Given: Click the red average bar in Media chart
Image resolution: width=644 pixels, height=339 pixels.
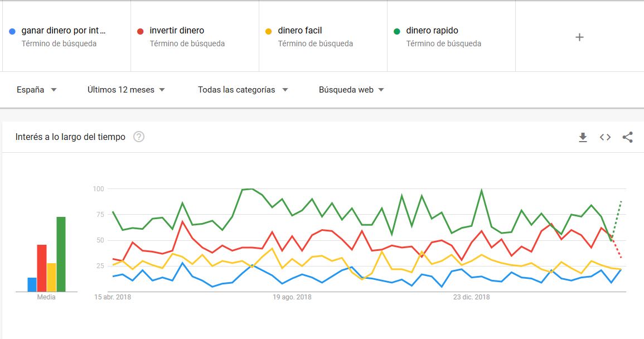Looking at the screenshot, I should click(41, 268).
